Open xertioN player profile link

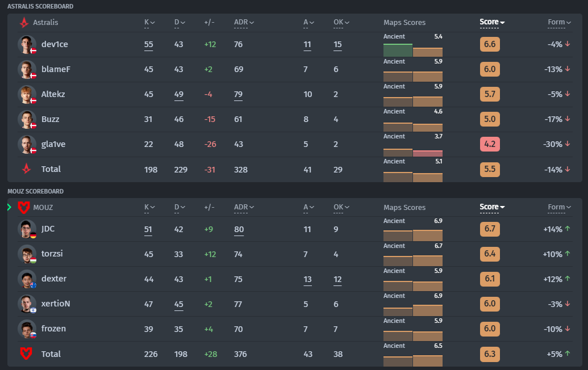click(56, 304)
